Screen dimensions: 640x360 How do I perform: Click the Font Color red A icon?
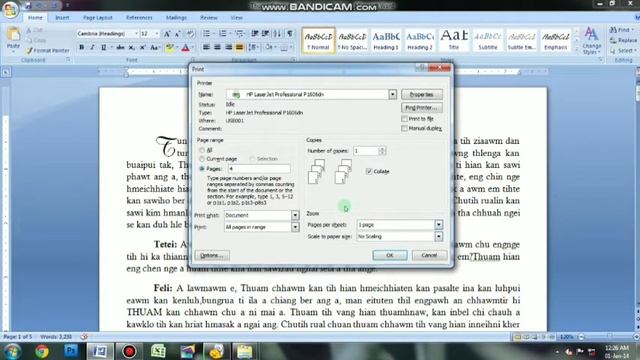pyautogui.click(x=185, y=48)
